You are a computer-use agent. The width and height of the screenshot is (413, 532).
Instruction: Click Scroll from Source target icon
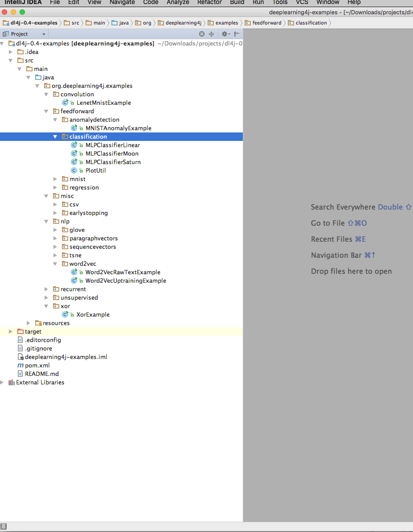(202, 34)
